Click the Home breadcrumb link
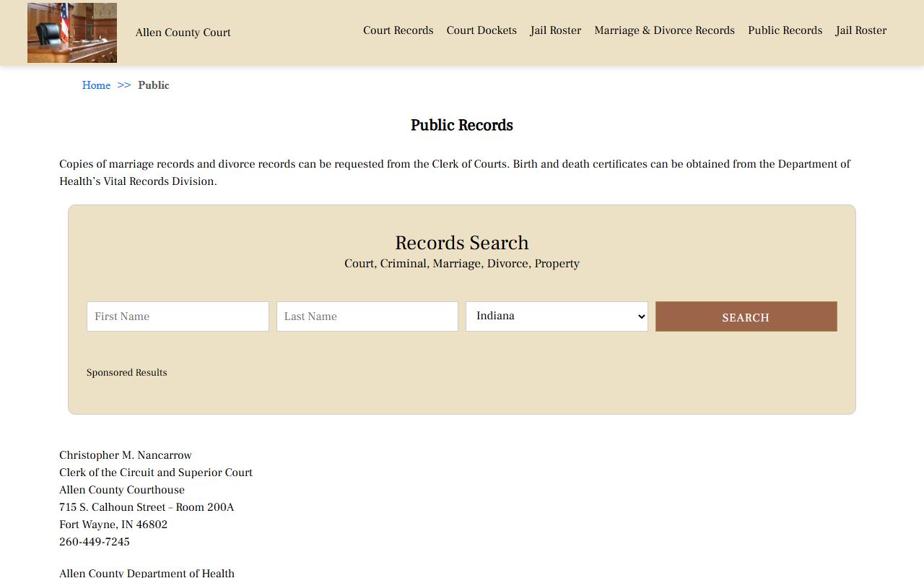This screenshot has width=924, height=578. [x=96, y=85]
